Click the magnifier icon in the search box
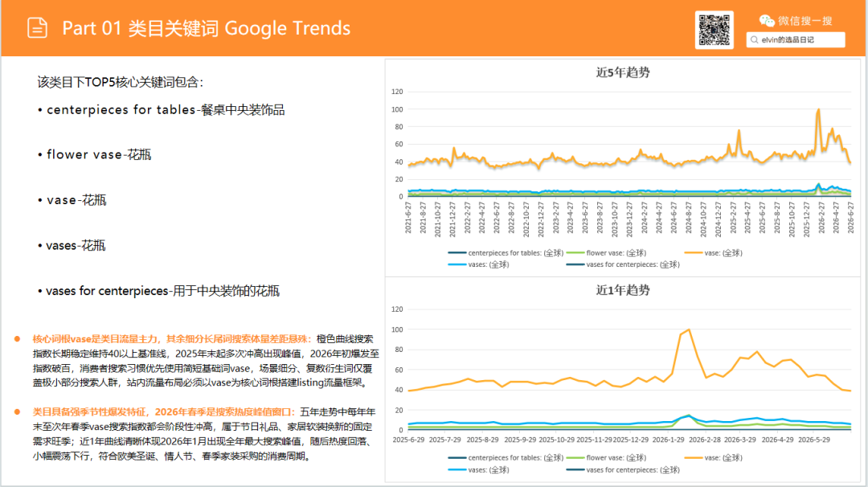This screenshot has height=487, width=868. point(754,40)
